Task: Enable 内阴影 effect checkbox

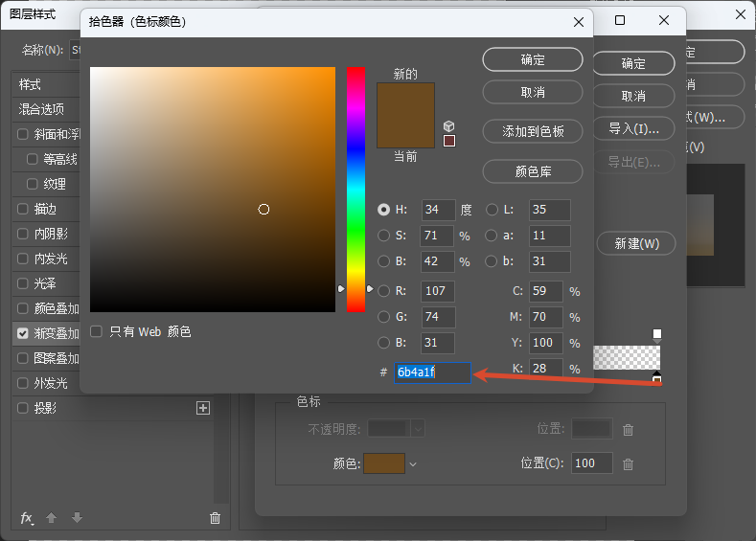Action: point(23,234)
